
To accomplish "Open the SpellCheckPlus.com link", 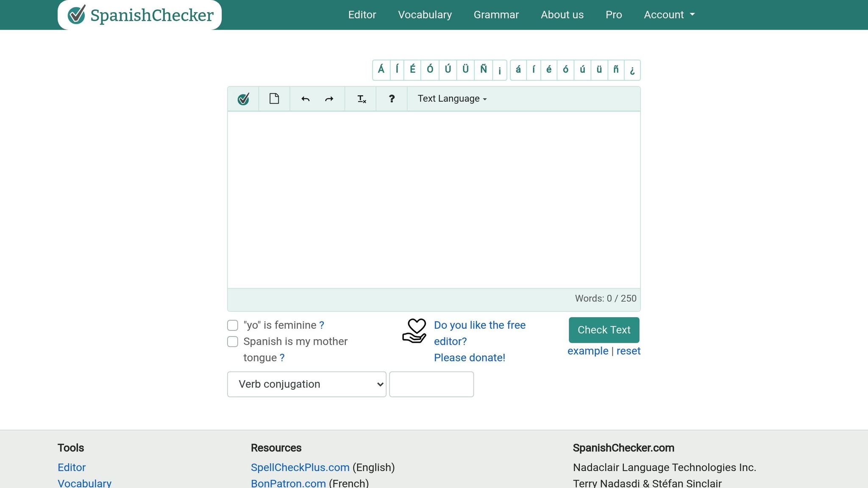I will pos(300,468).
